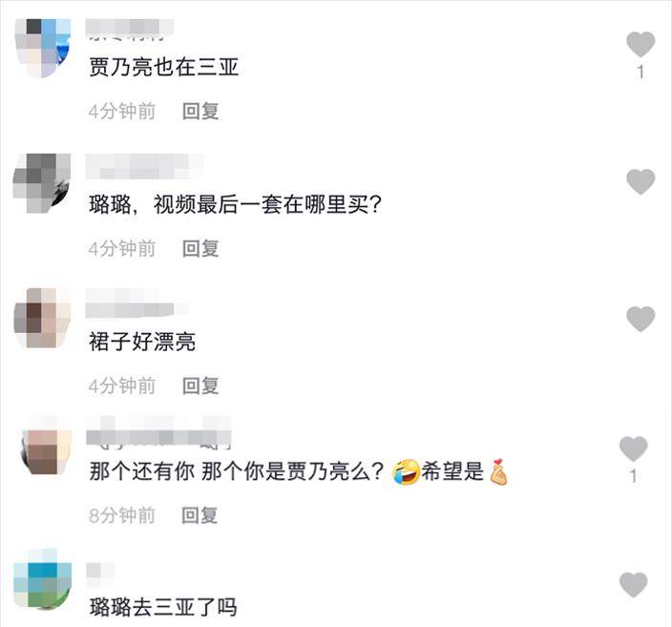Like the comment 贾乃亮也在三亚
Viewport: 672px width, 627px height.
640,44
